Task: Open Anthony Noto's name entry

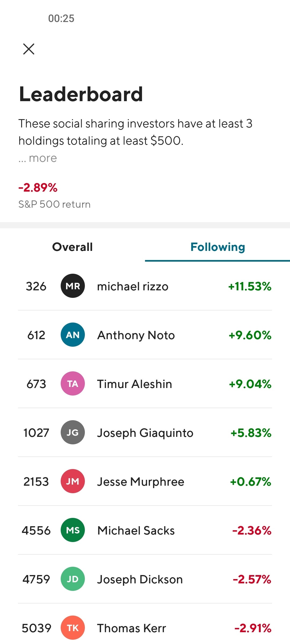Action: coord(136,335)
